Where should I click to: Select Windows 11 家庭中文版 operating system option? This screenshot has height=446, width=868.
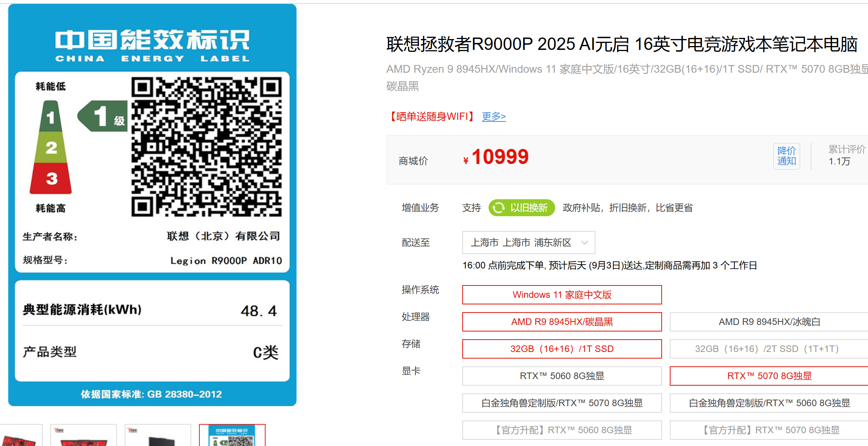(562, 295)
